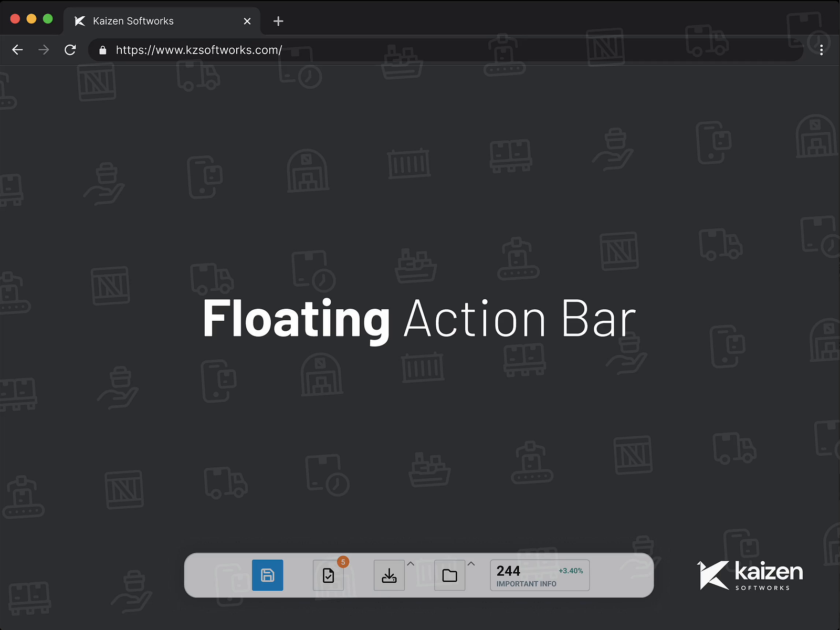Click the Kaizen favicon on the browser tab

click(79, 21)
